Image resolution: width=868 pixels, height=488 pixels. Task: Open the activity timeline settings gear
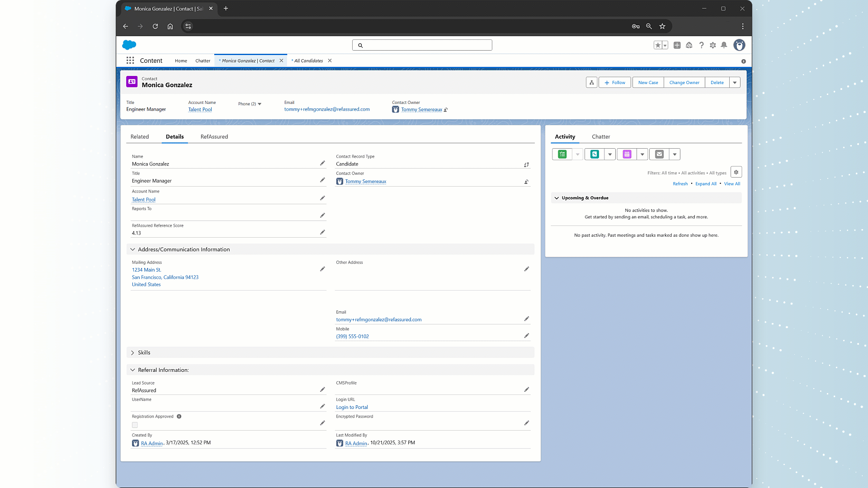click(736, 172)
